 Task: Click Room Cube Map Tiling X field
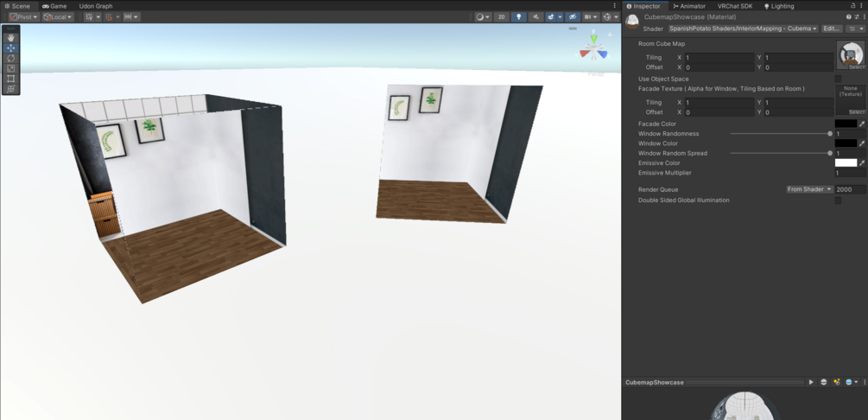pyautogui.click(x=719, y=58)
